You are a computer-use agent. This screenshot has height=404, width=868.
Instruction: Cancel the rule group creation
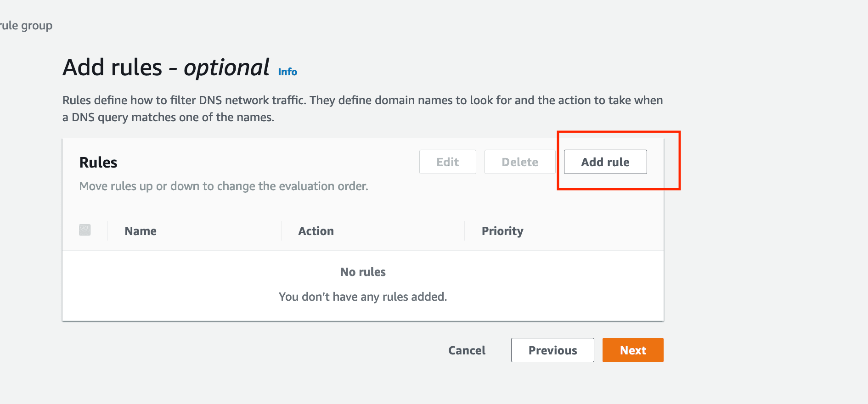click(467, 350)
